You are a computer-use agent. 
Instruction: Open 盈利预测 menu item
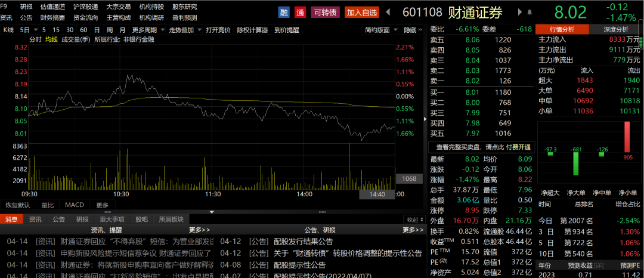click(184, 18)
